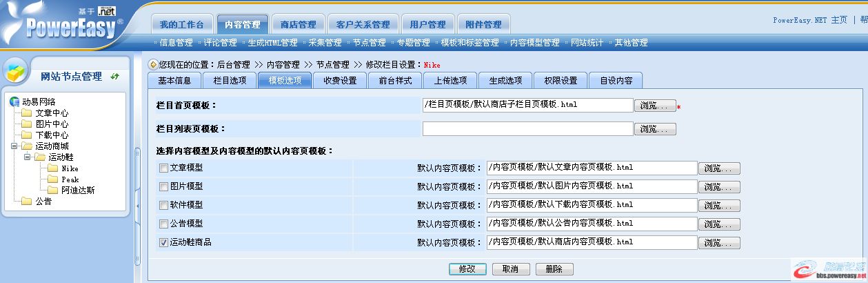Click the Nike folder icon in tree

pyautogui.click(x=52, y=168)
